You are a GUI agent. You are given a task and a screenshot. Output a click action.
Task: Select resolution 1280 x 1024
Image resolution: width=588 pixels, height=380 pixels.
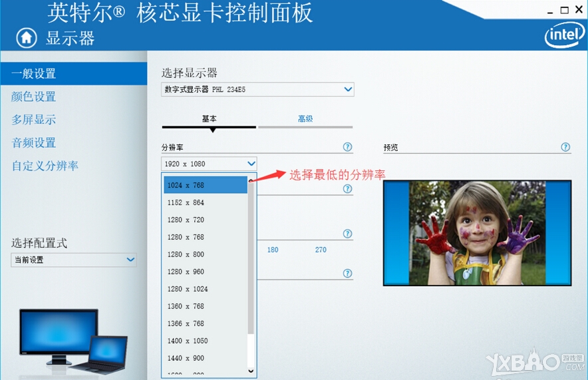coord(206,289)
